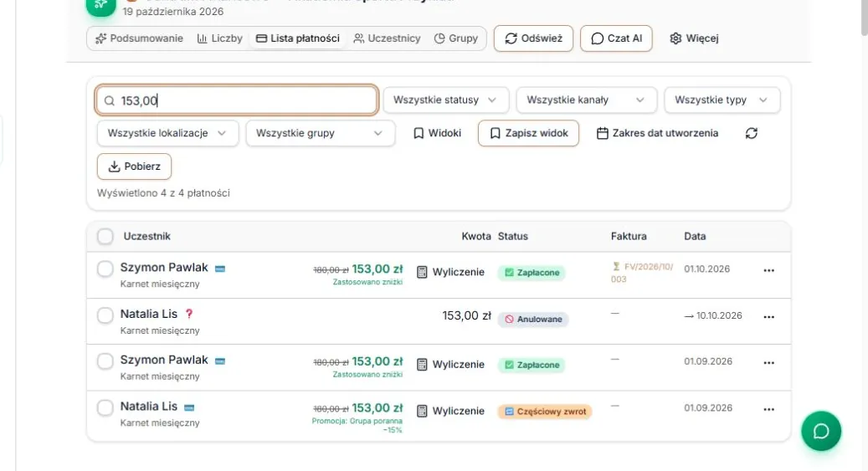Image resolution: width=868 pixels, height=471 pixels.
Task: Open Wszystkie grupy dropdown
Action: [x=321, y=133]
